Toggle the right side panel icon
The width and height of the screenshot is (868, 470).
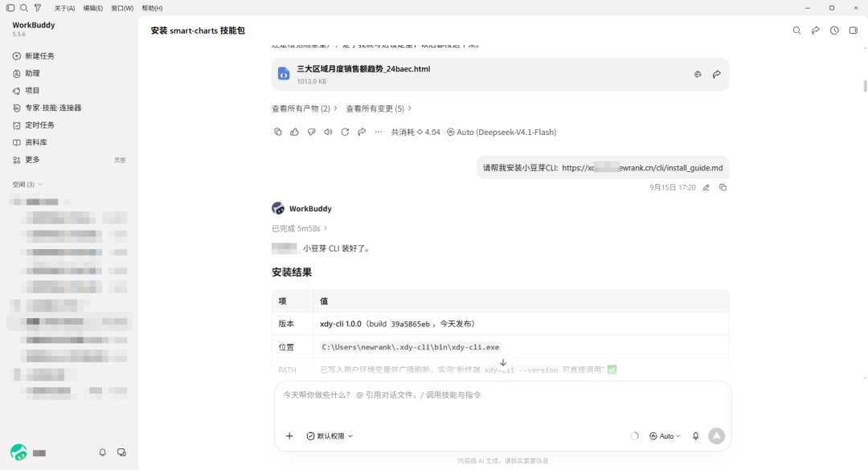853,31
